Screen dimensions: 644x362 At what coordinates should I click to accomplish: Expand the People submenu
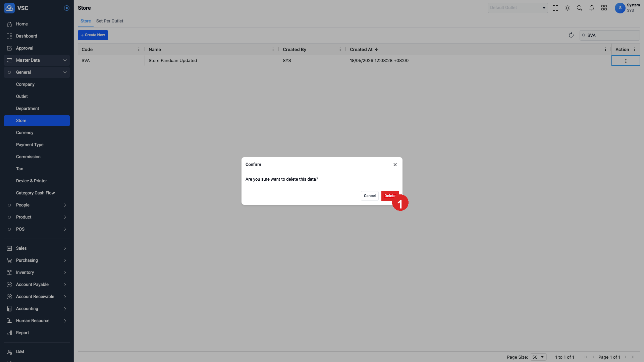pyautogui.click(x=37, y=205)
